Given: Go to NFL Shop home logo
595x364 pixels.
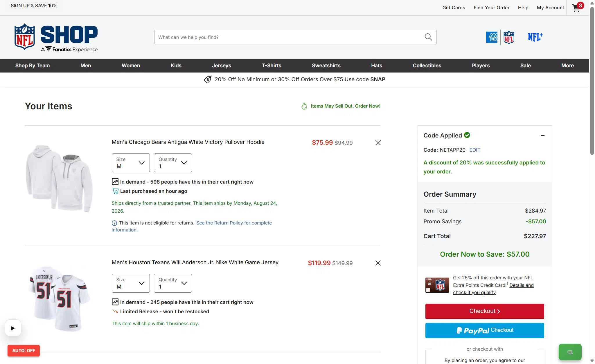Looking at the screenshot, I should (x=56, y=38).
